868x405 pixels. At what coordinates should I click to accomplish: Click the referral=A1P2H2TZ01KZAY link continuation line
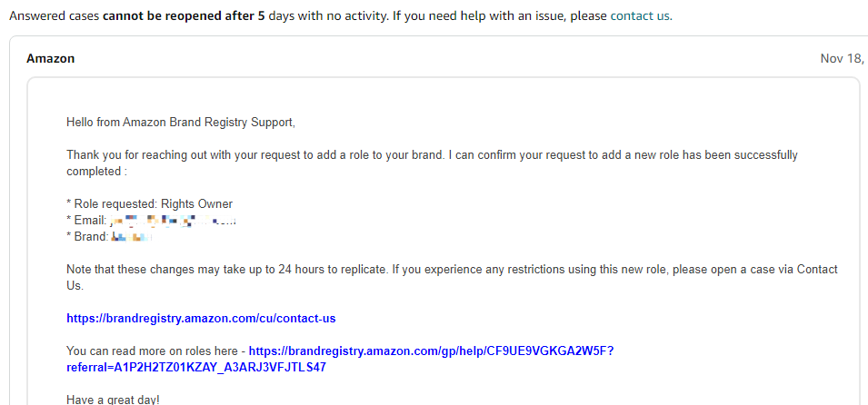196,368
